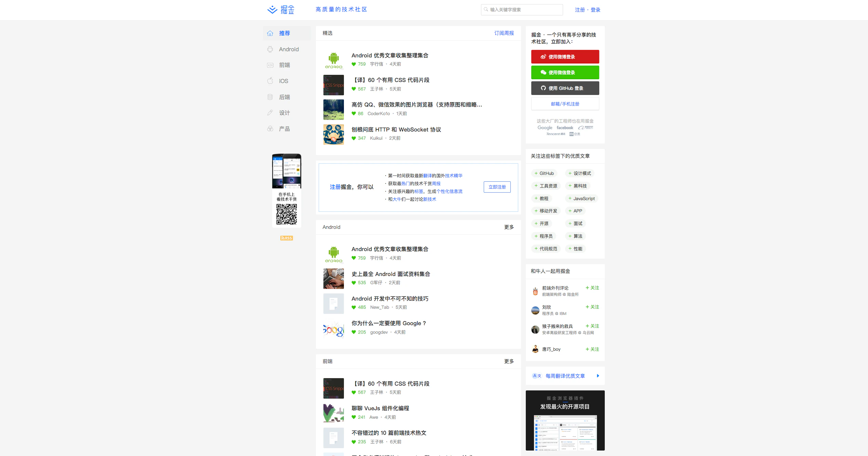868x456 pixels.
Task: Click the search magnifier icon
Action: pyautogui.click(x=486, y=10)
